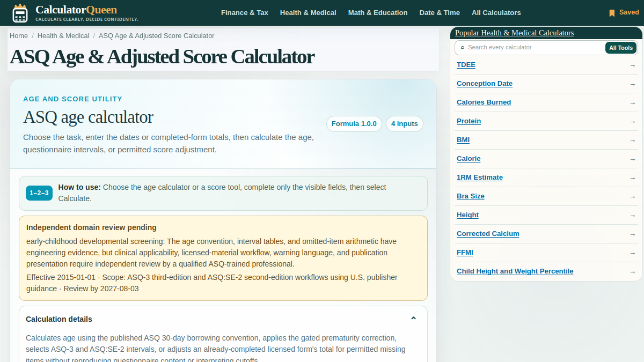Open the Calories Burned calculator link
The image size is (644, 362).
(x=484, y=102)
